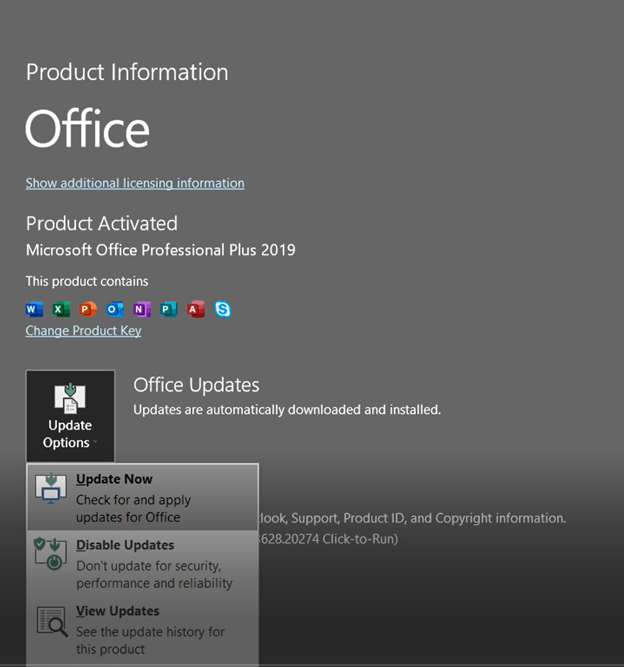Click the Publisher app icon
Image resolution: width=624 pixels, height=667 pixels.
(x=168, y=309)
